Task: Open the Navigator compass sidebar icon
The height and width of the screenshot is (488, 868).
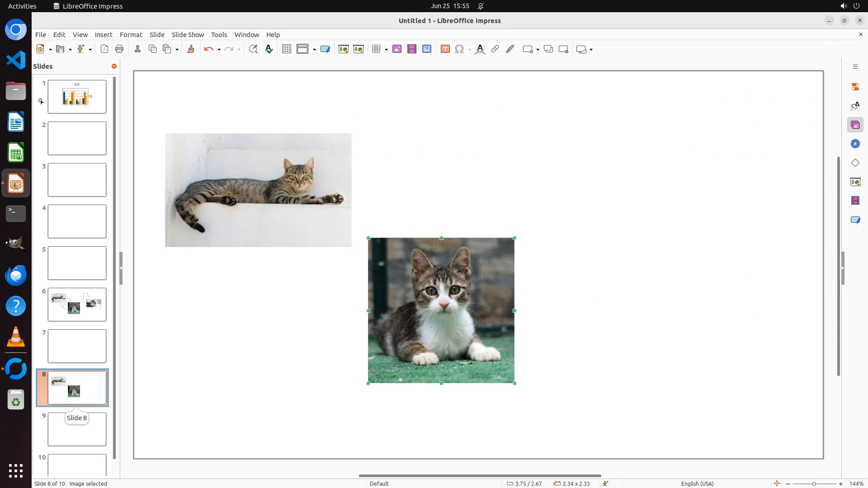Action: pos(855,144)
